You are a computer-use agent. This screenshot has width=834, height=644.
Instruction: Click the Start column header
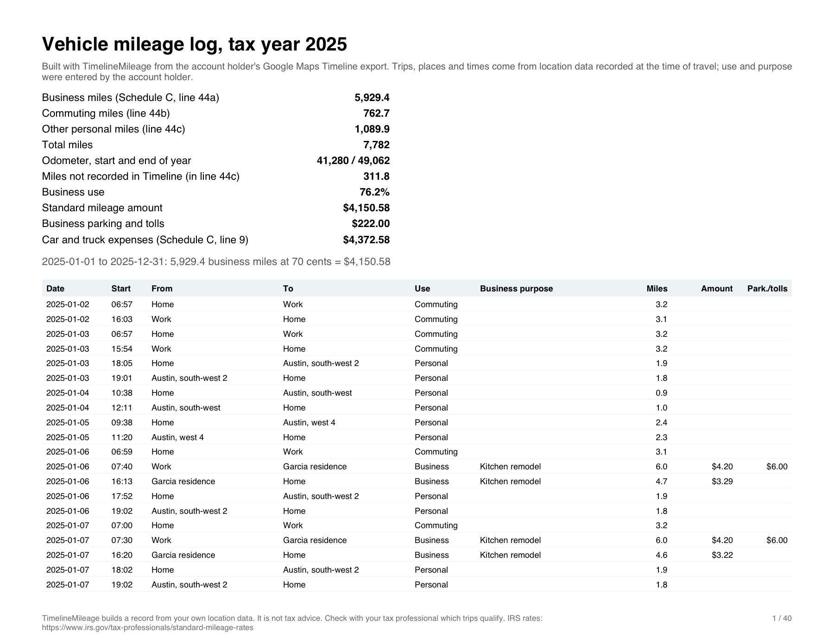coord(121,289)
